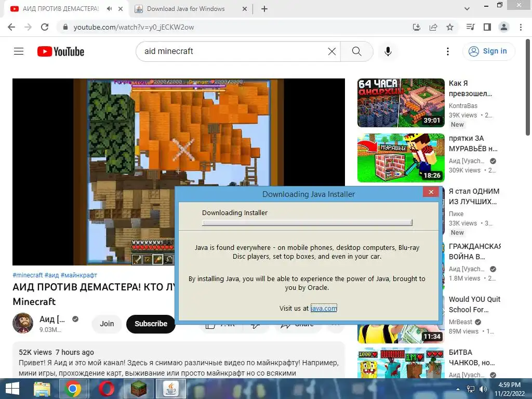Sign in to YouTube
The width and height of the screenshot is (532, 399).
coord(488,51)
